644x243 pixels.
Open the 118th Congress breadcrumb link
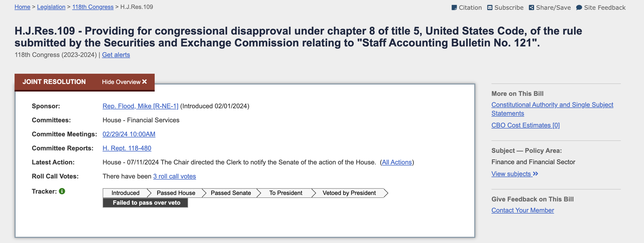coord(93,7)
